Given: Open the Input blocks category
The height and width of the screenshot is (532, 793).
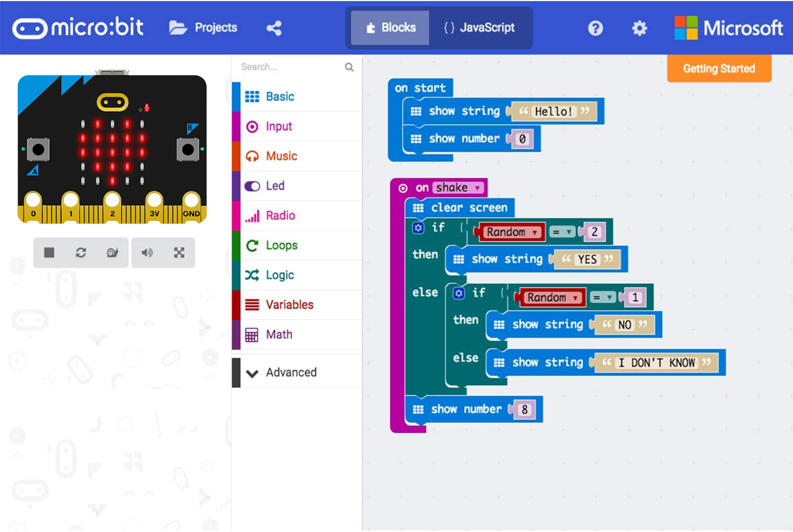Looking at the screenshot, I should [x=297, y=126].
